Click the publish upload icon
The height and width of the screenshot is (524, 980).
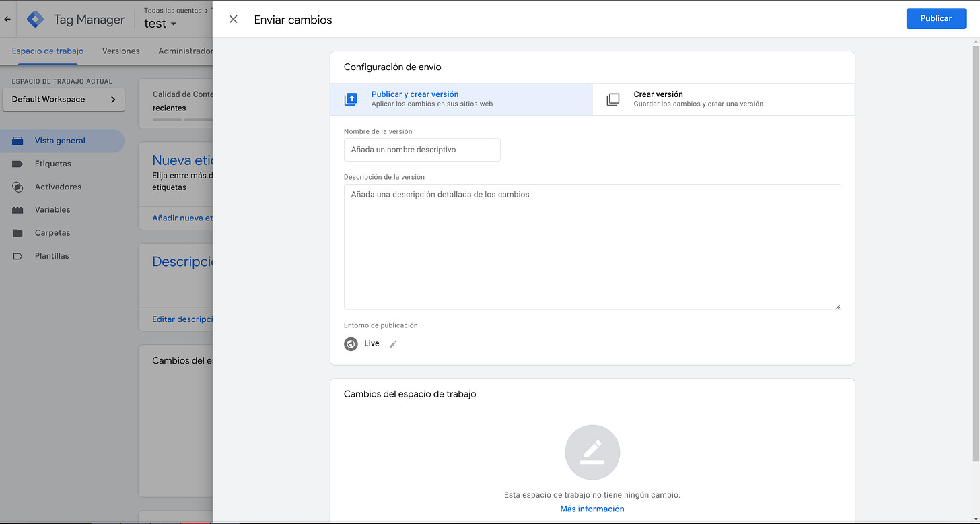click(x=351, y=100)
